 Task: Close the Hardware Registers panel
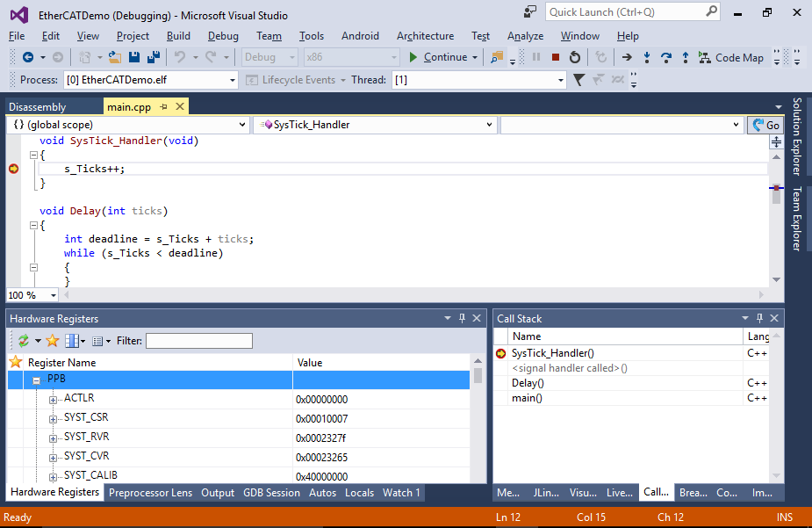477,318
